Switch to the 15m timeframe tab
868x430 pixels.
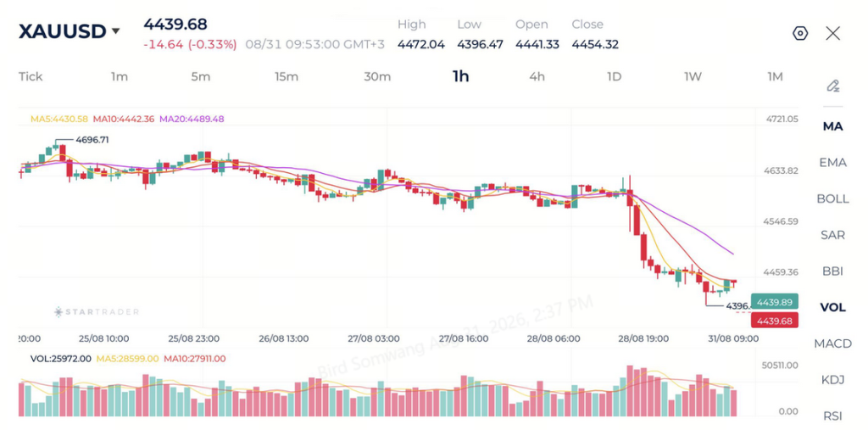coord(287,76)
